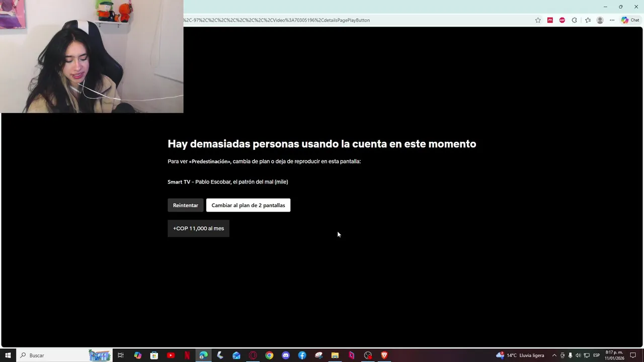The width and height of the screenshot is (644, 362).
Task: Open the browser Settings and more menu
Action: click(612, 20)
